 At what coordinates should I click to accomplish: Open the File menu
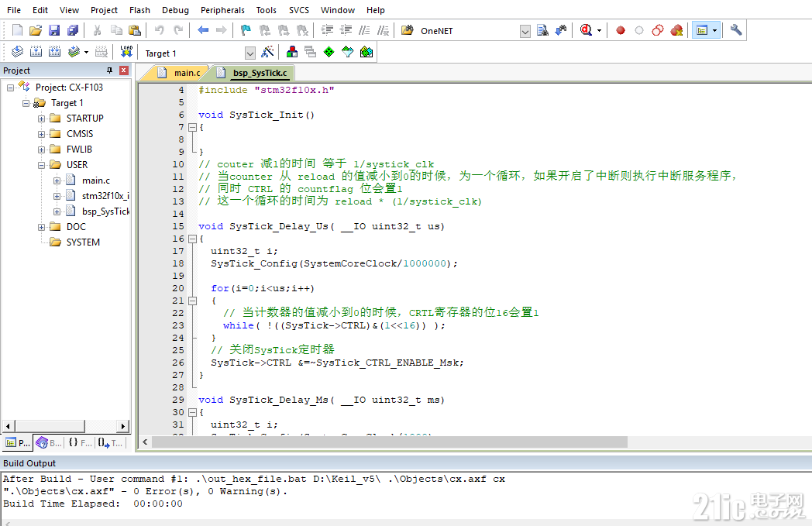(14, 10)
